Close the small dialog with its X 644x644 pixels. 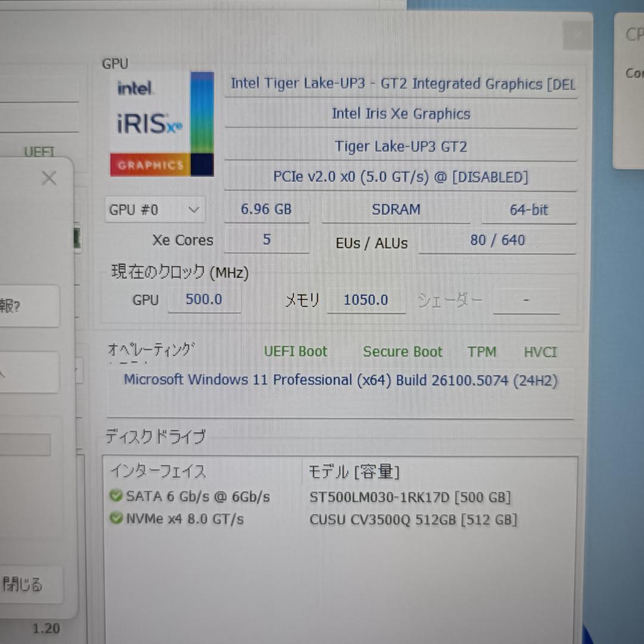[49, 178]
